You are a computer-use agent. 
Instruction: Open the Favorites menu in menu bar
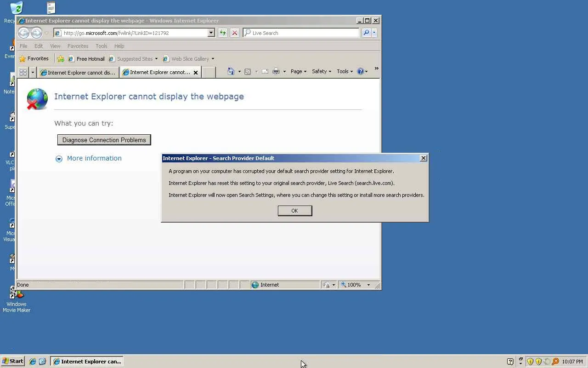pyautogui.click(x=78, y=46)
